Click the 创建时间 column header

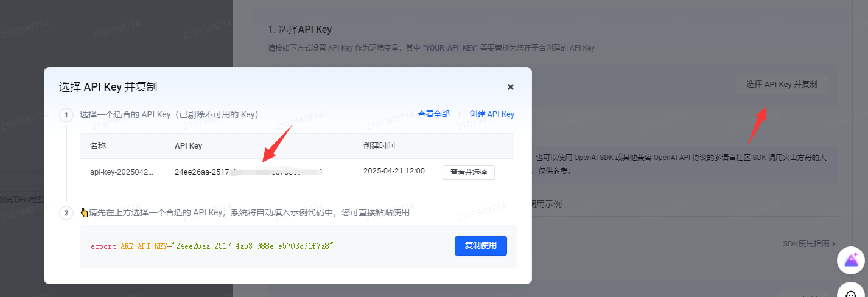pyautogui.click(x=379, y=146)
